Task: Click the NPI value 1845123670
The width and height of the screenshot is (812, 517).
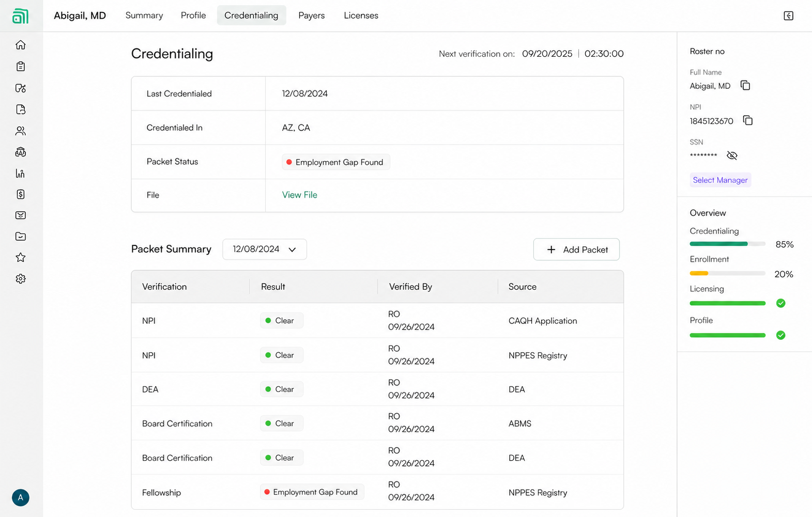Action: coord(711,121)
